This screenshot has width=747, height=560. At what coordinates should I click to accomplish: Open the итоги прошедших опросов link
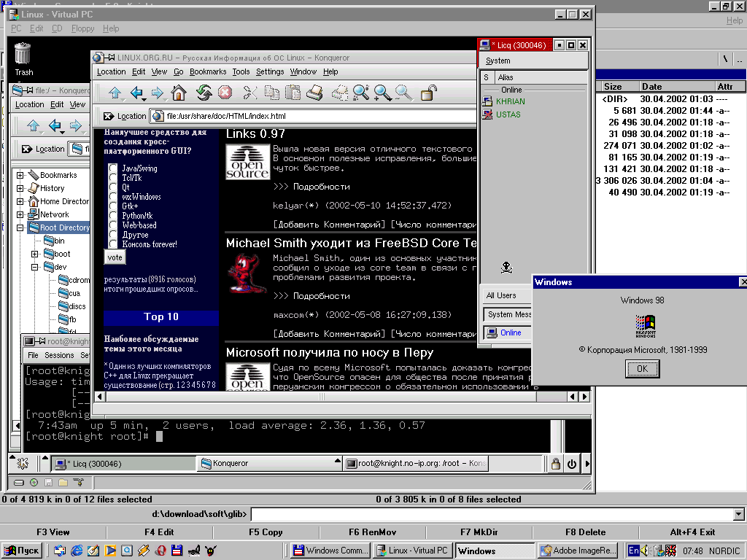tap(150, 289)
